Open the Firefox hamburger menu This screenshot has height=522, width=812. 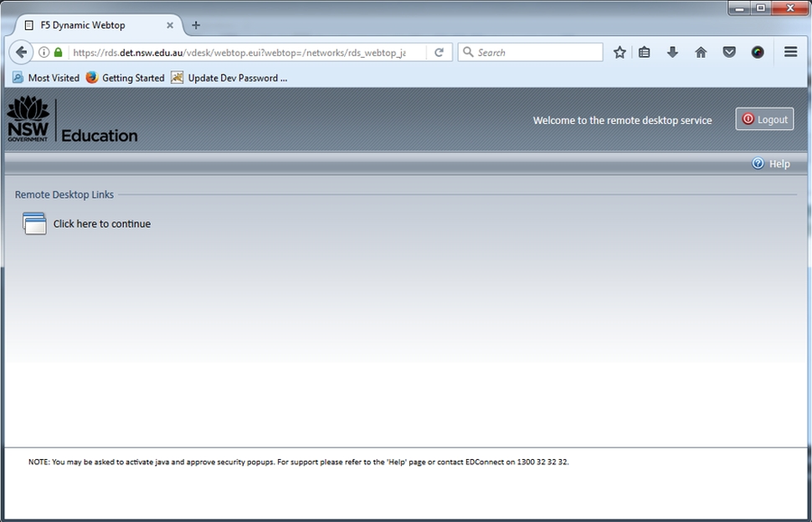[x=790, y=52]
